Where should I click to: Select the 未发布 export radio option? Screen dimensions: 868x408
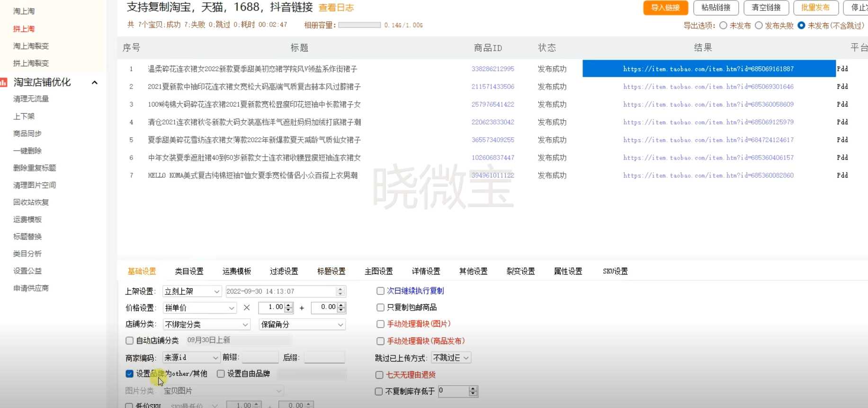click(x=724, y=26)
